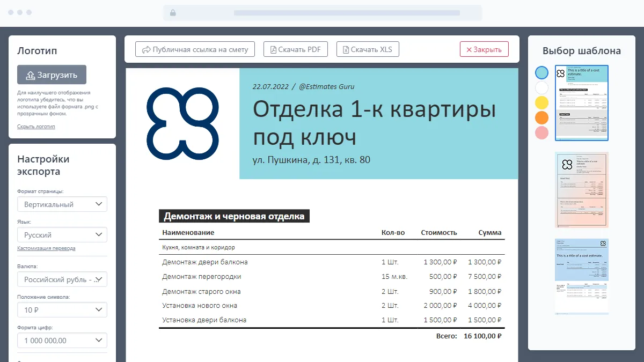Image resolution: width=644 pixels, height=362 pixels.
Task: Click the X icon on Закрыть button
Action: coord(469,50)
